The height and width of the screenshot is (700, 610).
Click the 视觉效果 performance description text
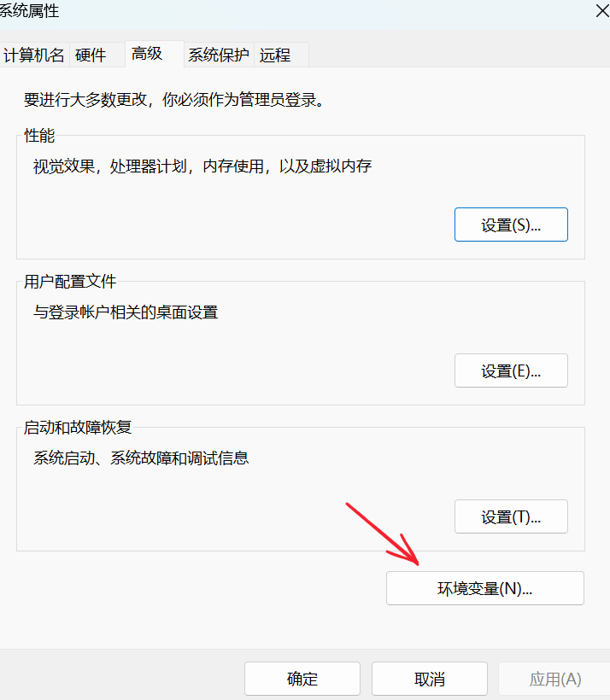point(202,166)
